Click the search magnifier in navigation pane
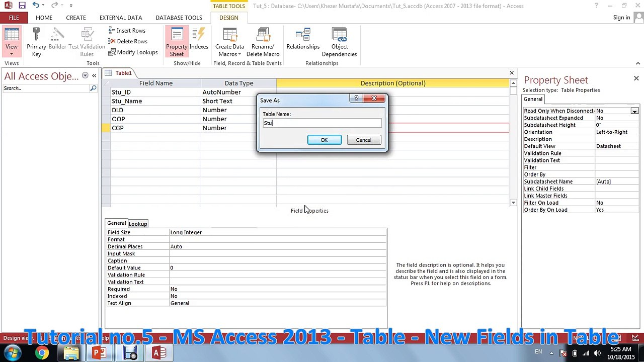644x362 pixels. tap(93, 88)
